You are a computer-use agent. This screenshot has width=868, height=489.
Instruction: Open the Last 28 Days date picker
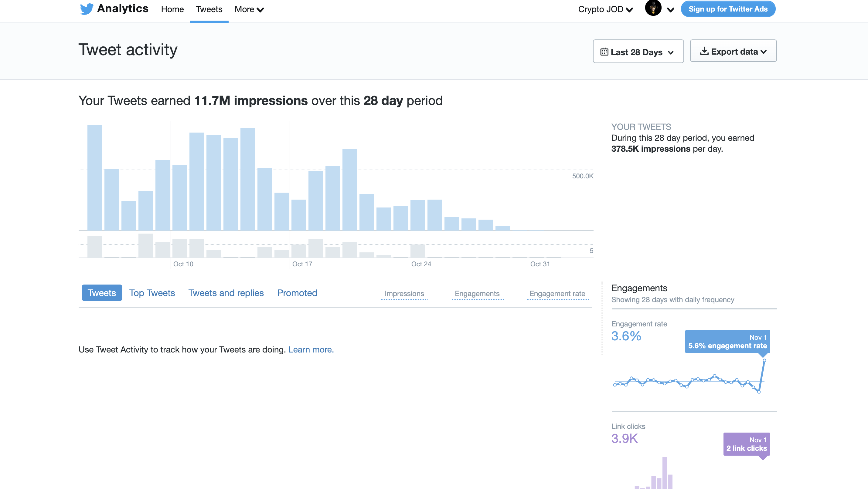point(638,52)
